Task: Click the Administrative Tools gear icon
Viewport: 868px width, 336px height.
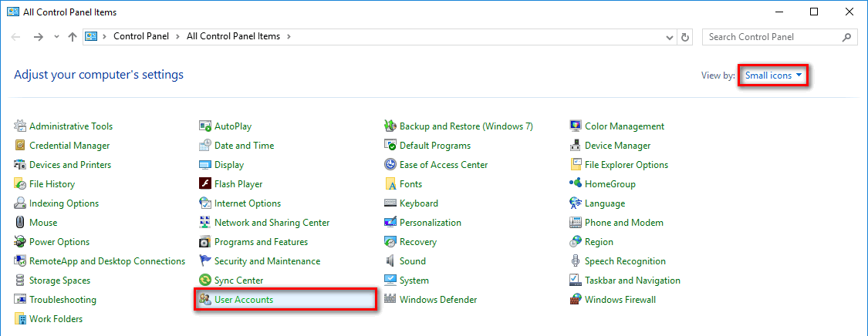Action: (20, 126)
